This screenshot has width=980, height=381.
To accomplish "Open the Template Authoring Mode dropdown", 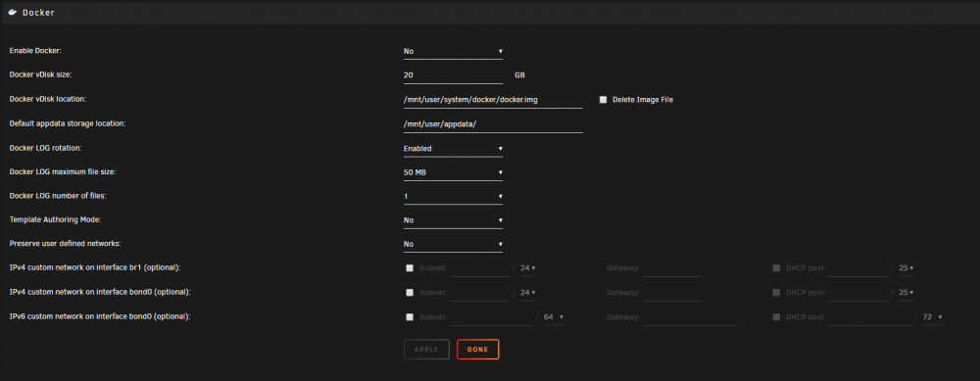I will click(x=453, y=220).
